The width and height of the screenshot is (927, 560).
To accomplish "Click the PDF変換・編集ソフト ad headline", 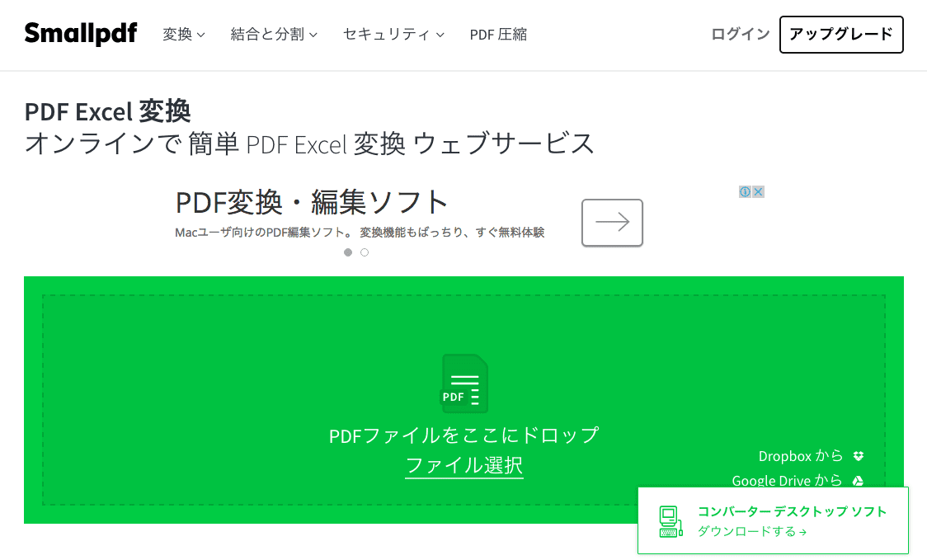I will pos(312,202).
